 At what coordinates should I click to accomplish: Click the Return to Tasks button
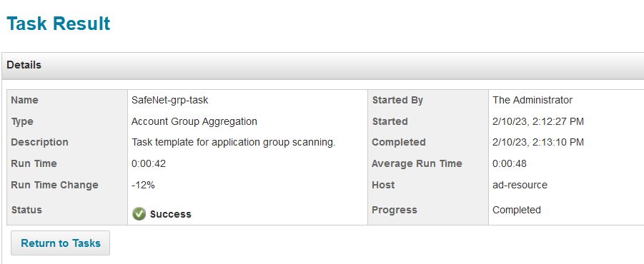point(60,243)
